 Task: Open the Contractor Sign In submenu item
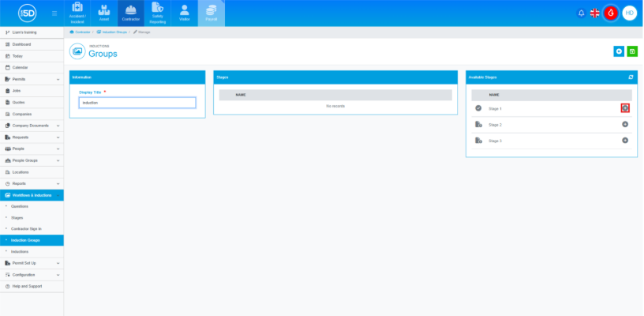(x=32, y=228)
